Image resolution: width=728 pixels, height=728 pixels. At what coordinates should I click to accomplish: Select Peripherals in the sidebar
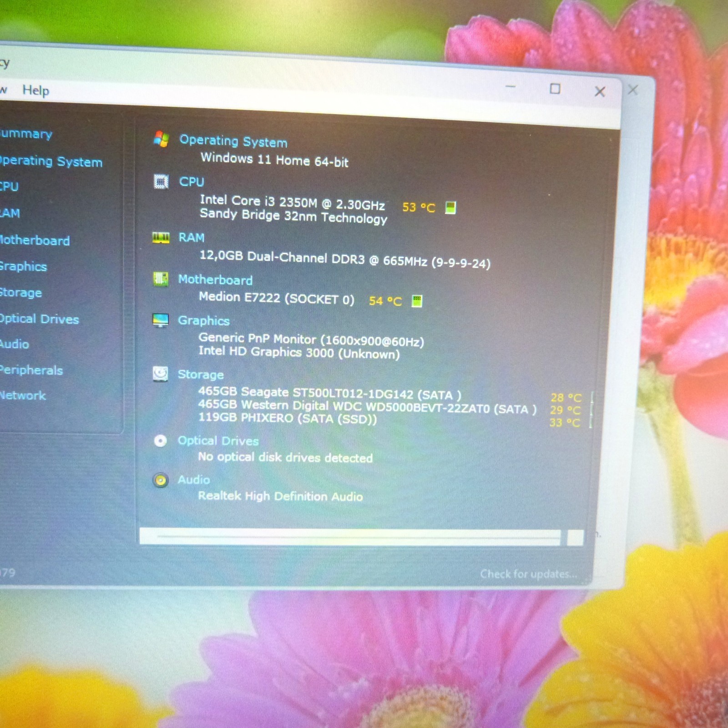click(31, 370)
